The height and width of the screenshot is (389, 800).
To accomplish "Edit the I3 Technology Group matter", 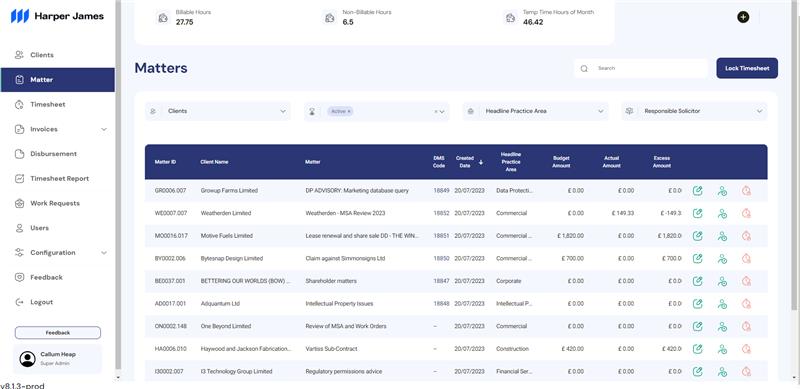I will [697, 372].
